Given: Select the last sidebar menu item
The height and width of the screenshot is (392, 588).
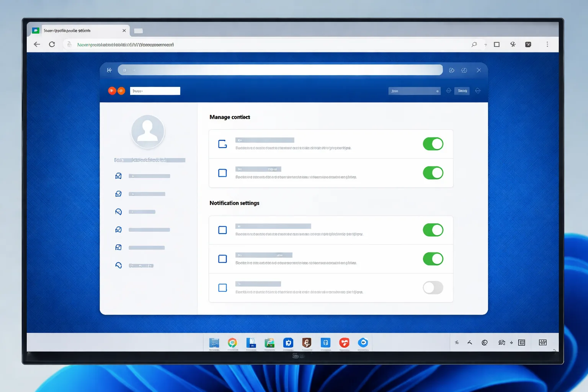Looking at the screenshot, I should (134, 265).
